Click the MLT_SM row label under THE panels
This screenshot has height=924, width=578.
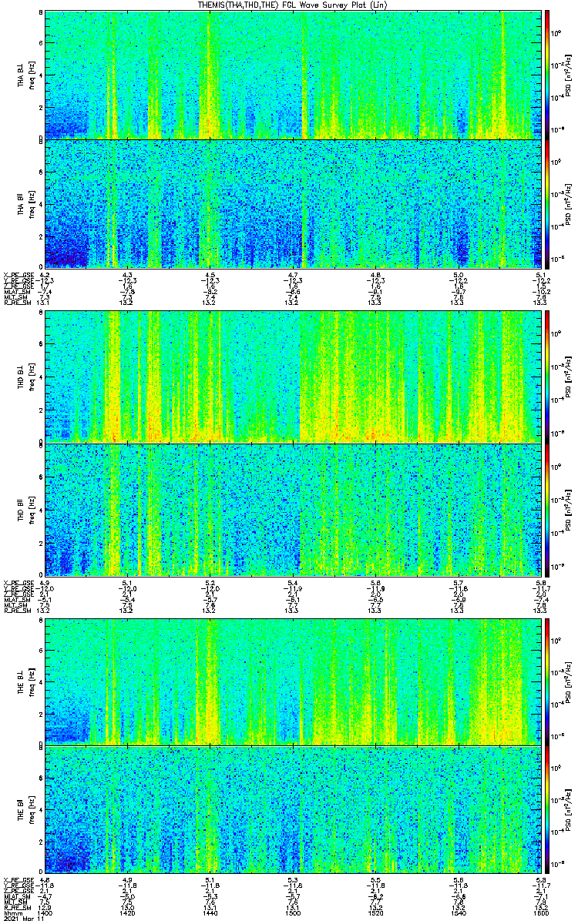[15, 903]
